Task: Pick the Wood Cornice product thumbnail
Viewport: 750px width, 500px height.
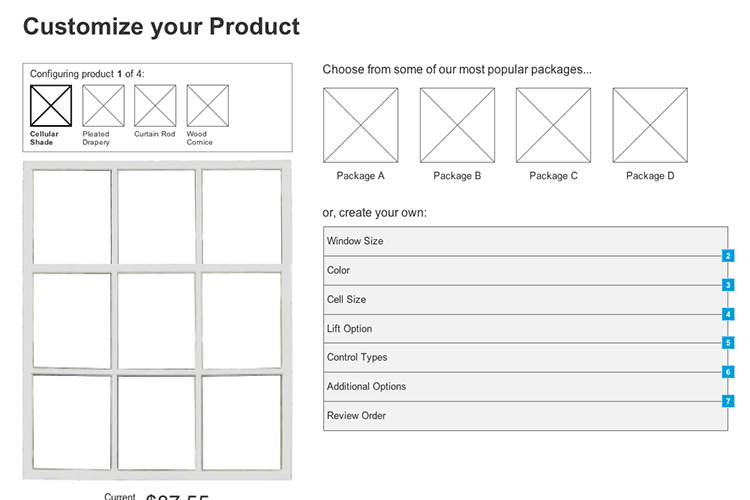Action: [x=208, y=106]
